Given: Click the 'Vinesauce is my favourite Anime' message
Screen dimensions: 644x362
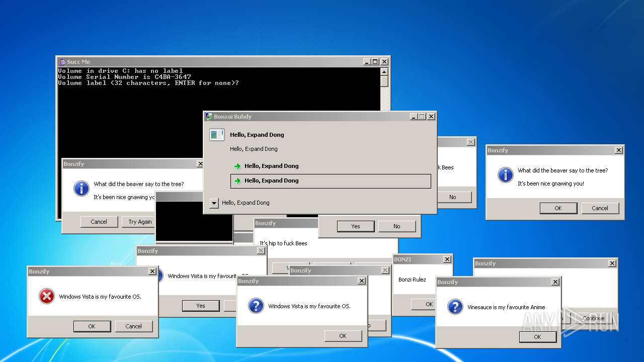Looking at the screenshot, I should tap(506, 307).
